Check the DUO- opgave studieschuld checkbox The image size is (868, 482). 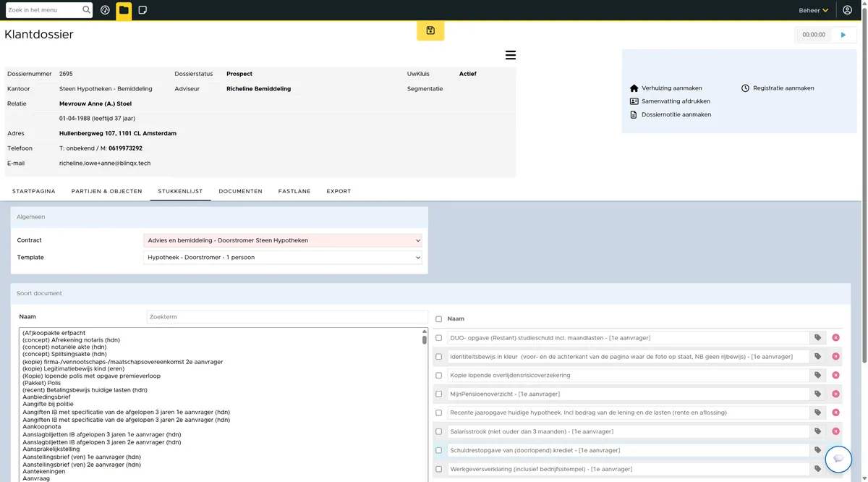tap(439, 338)
